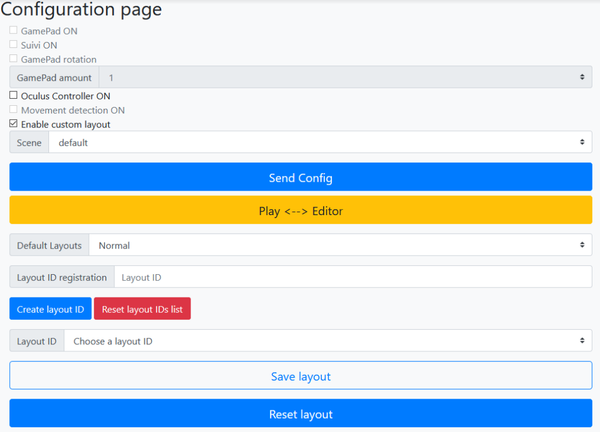
Task: Toggle the GamePad ON checkbox
Action: coord(14,31)
